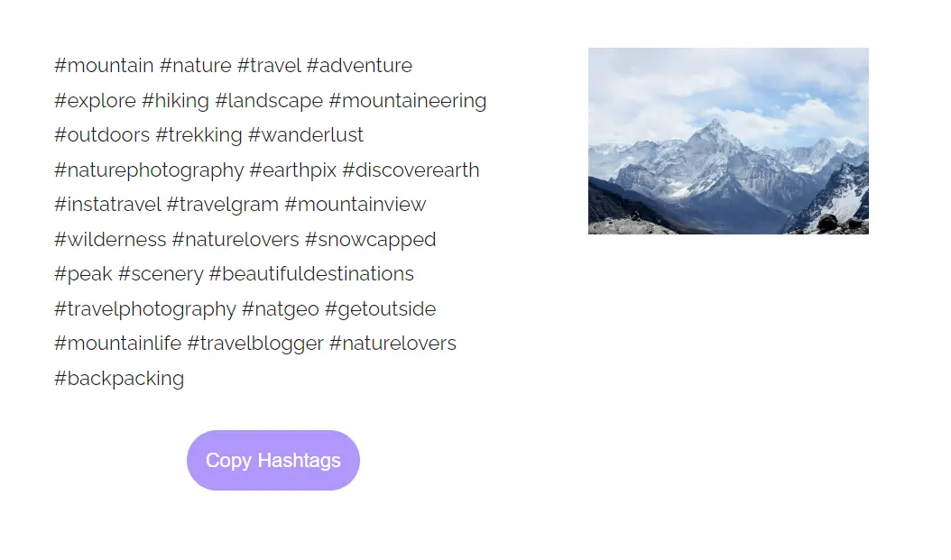Screen dimensions: 951x560
Task: Select the #mountaineering hashtag
Action: point(408,100)
